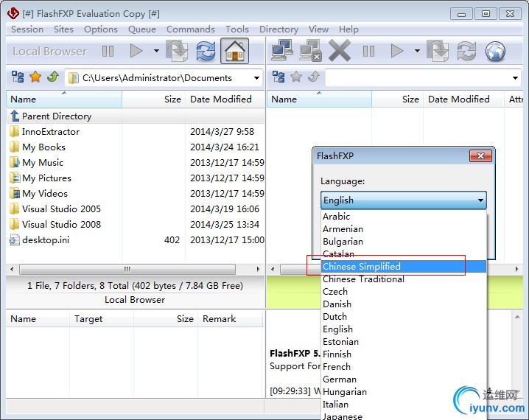Click the local up-directory green arrow

coord(53,77)
